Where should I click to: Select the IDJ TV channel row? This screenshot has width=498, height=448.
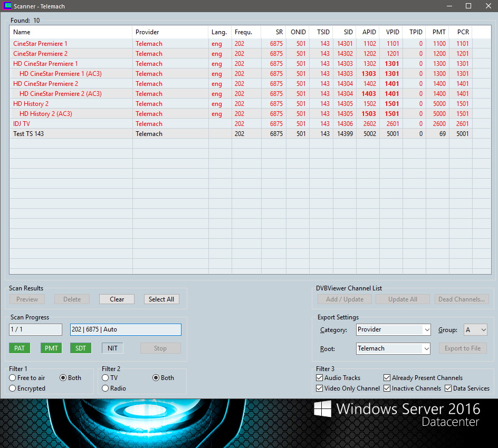250,124
